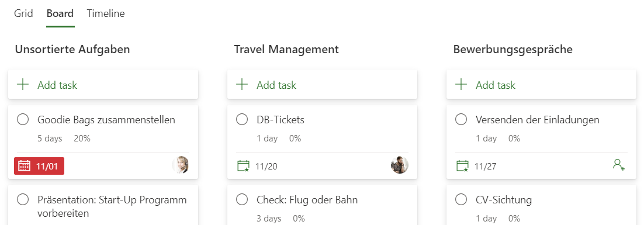Open the Goodie Bags zusammenstellen task title
644x225 pixels.
tap(106, 120)
